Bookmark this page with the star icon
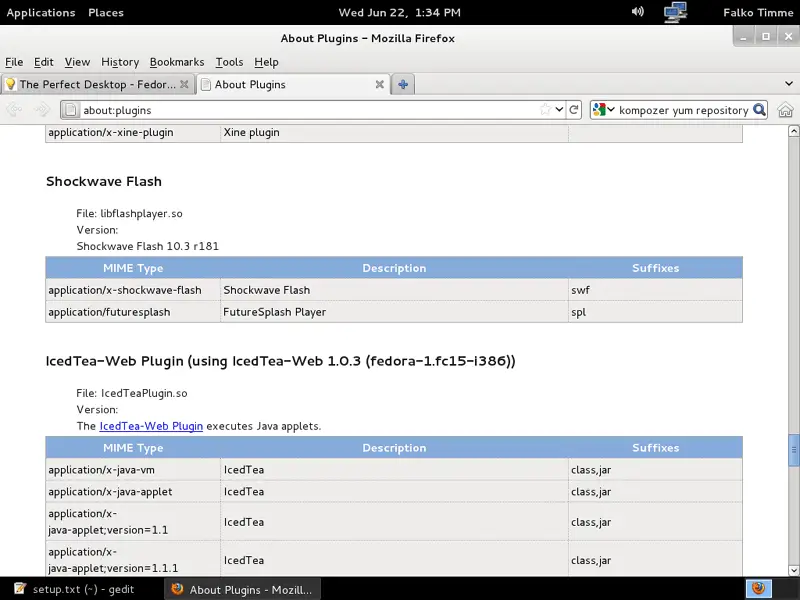 [545, 110]
